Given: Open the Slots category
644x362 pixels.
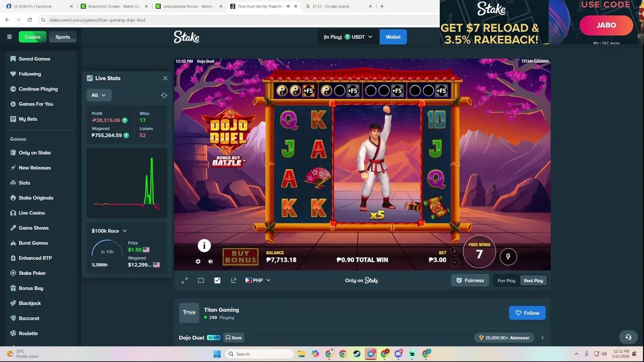Looking at the screenshot, I should [24, 183].
